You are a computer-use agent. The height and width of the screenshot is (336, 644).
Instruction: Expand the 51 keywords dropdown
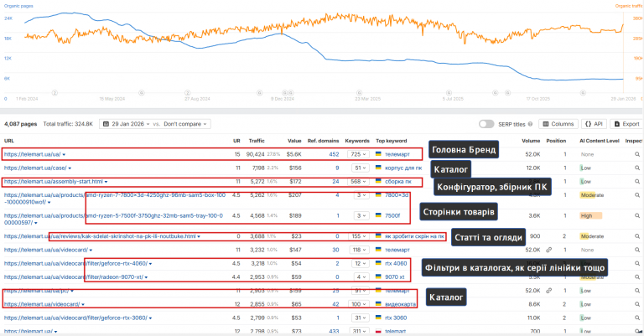(x=361, y=168)
